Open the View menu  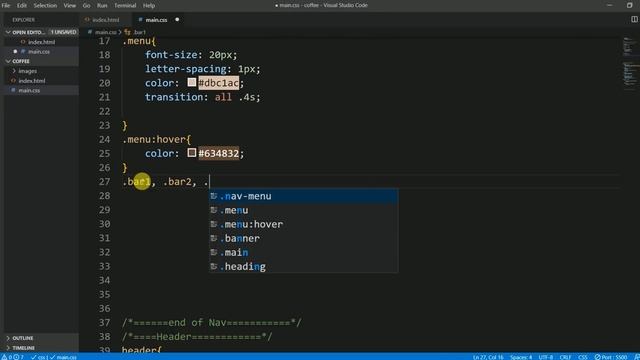click(70, 5)
